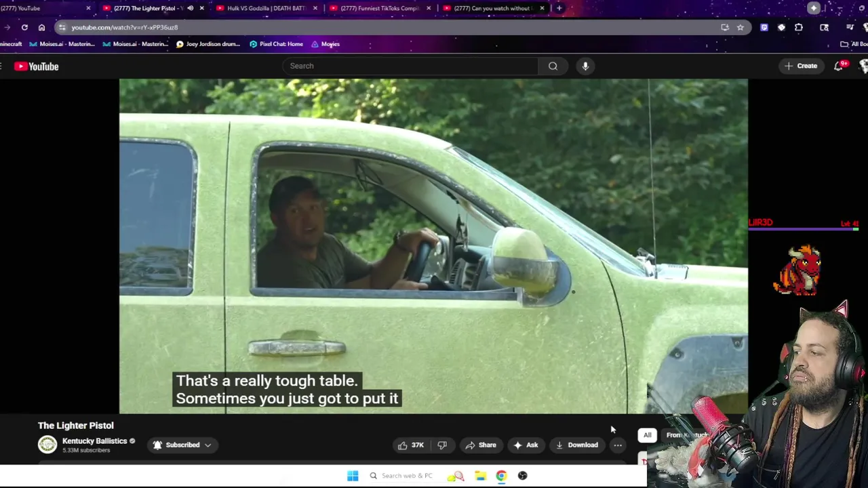The height and width of the screenshot is (488, 868).
Task: Click The Lighter Pistol video title
Action: point(76,426)
